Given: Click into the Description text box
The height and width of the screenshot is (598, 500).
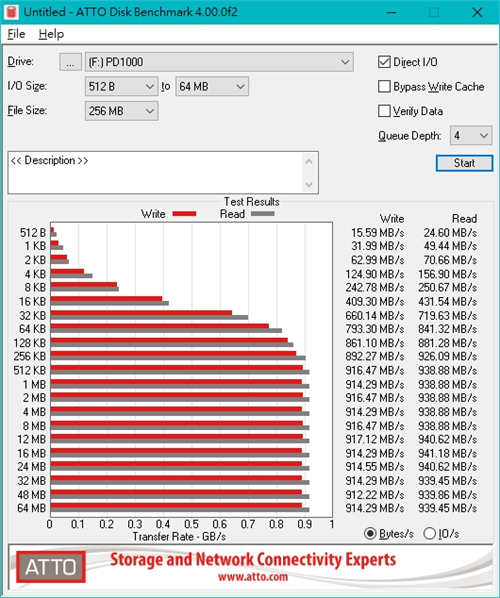Looking at the screenshot, I should click(156, 172).
